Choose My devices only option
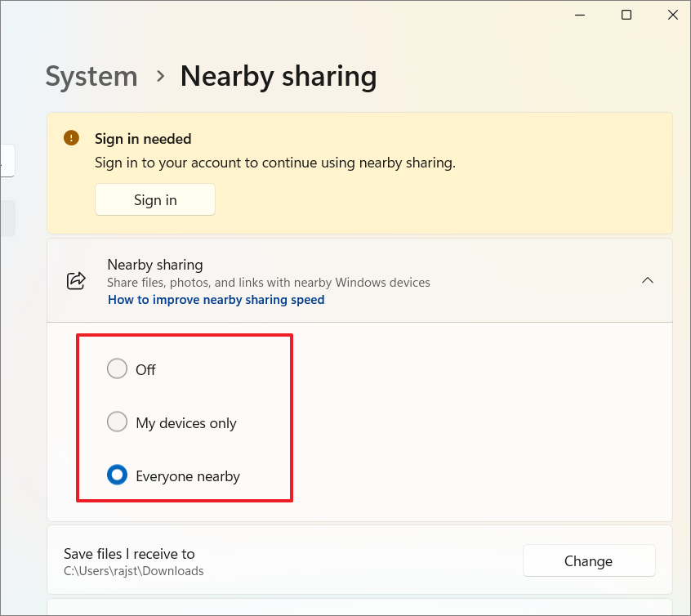Screen dimensions: 691x616 (x=118, y=422)
